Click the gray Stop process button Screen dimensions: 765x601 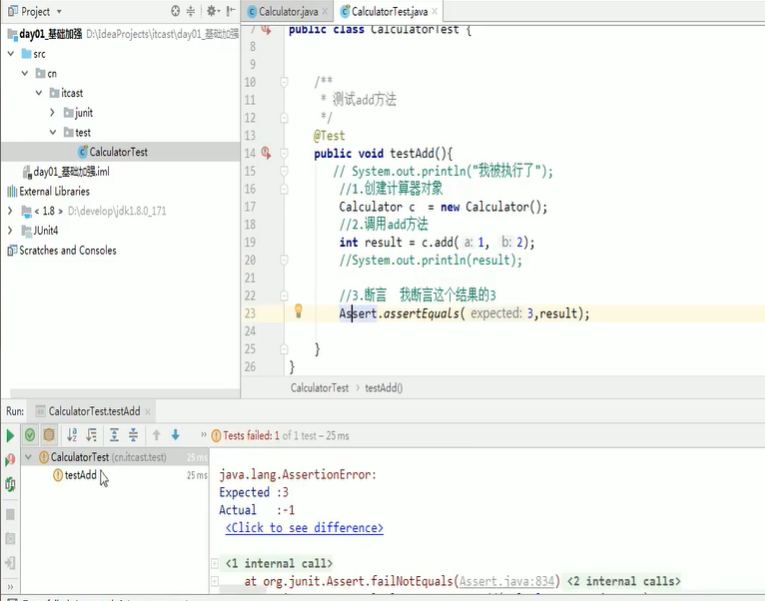tap(10, 514)
